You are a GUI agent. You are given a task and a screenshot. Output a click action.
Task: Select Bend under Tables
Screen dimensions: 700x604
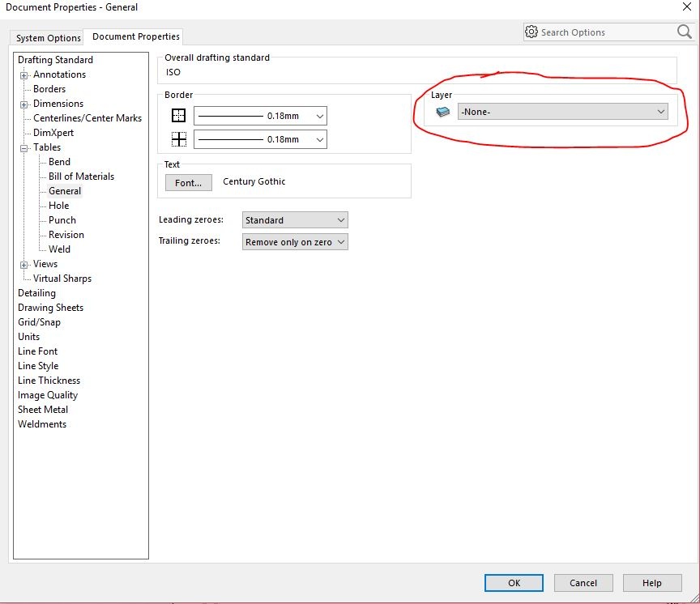pyautogui.click(x=59, y=161)
